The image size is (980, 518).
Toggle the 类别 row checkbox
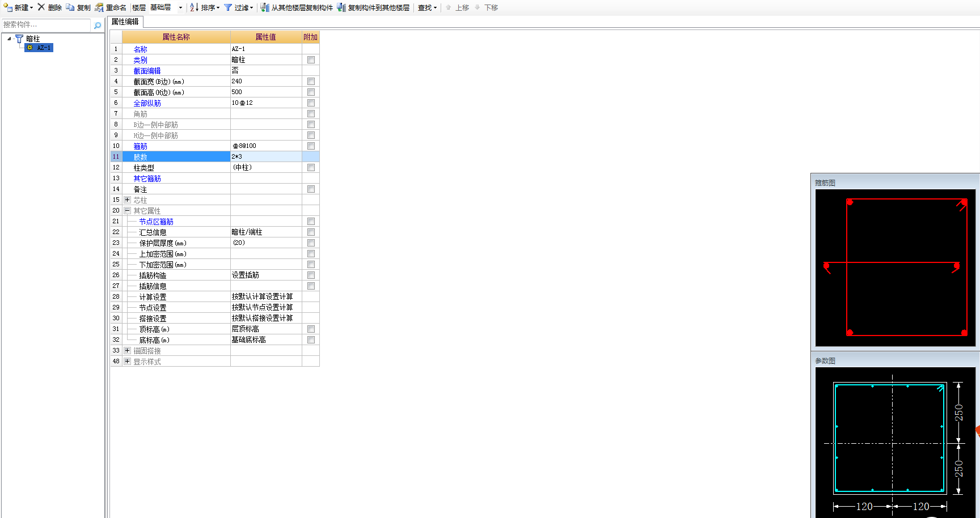pyautogui.click(x=311, y=60)
